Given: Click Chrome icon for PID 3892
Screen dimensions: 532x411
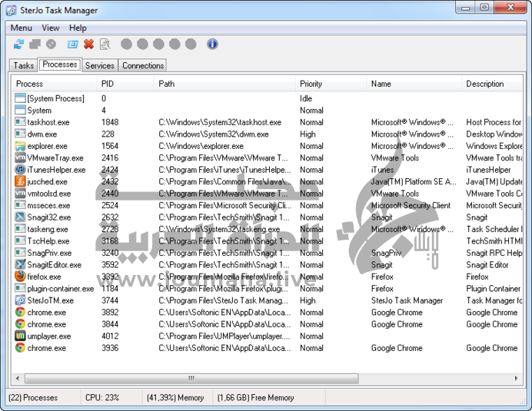Looking at the screenshot, I should click(x=20, y=312).
